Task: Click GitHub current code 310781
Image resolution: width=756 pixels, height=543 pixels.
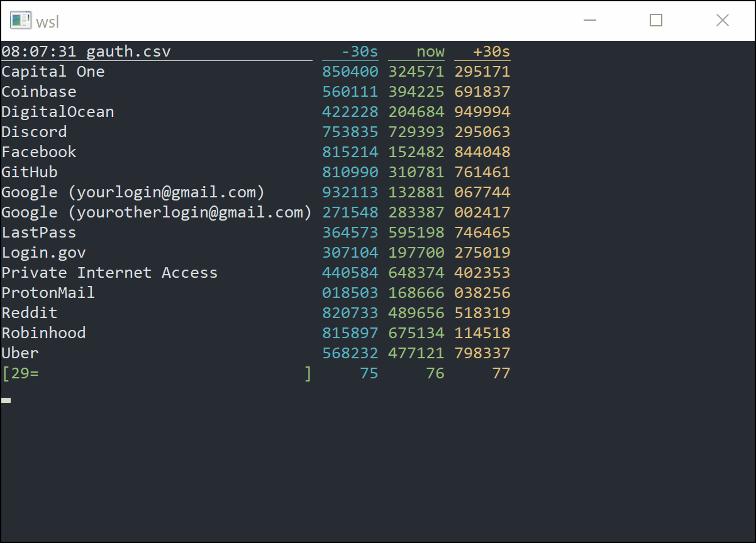Action: [416, 172]
